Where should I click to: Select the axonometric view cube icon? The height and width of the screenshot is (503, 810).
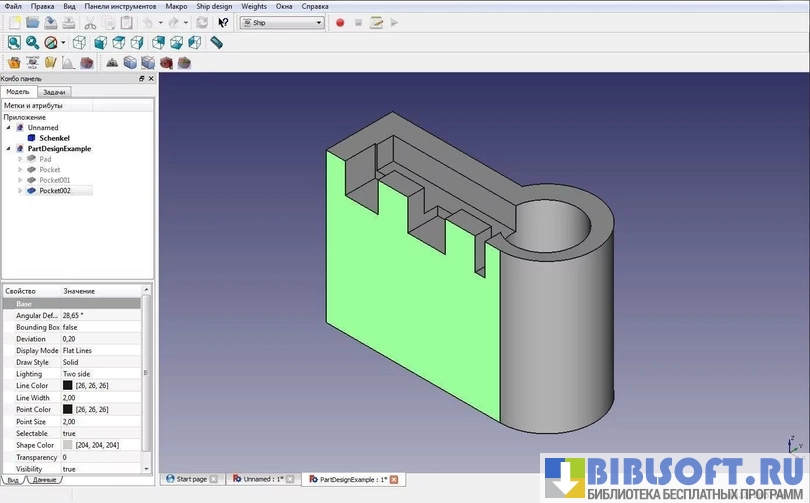tap(80, 43)
